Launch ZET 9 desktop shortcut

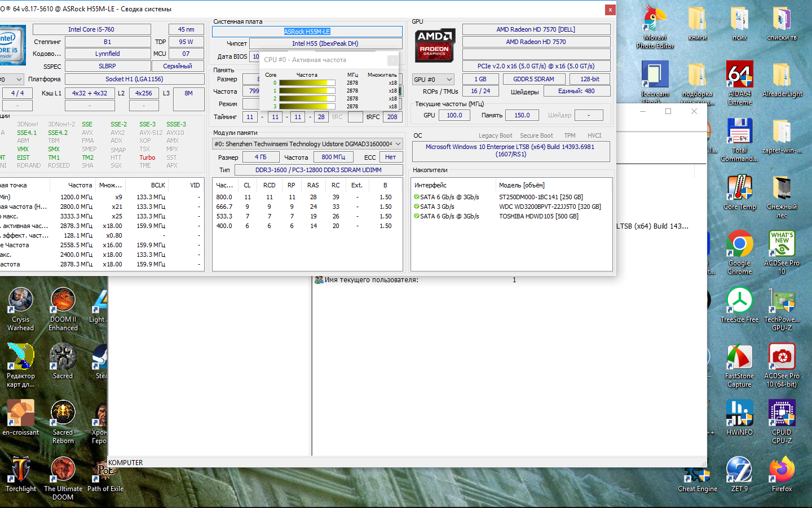740,475
